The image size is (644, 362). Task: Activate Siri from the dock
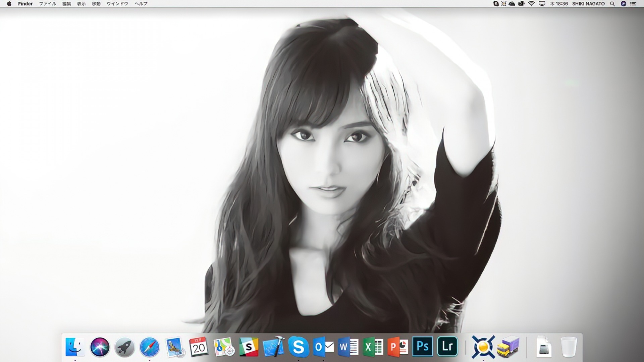pyautogui.click(x=100, y=347)
